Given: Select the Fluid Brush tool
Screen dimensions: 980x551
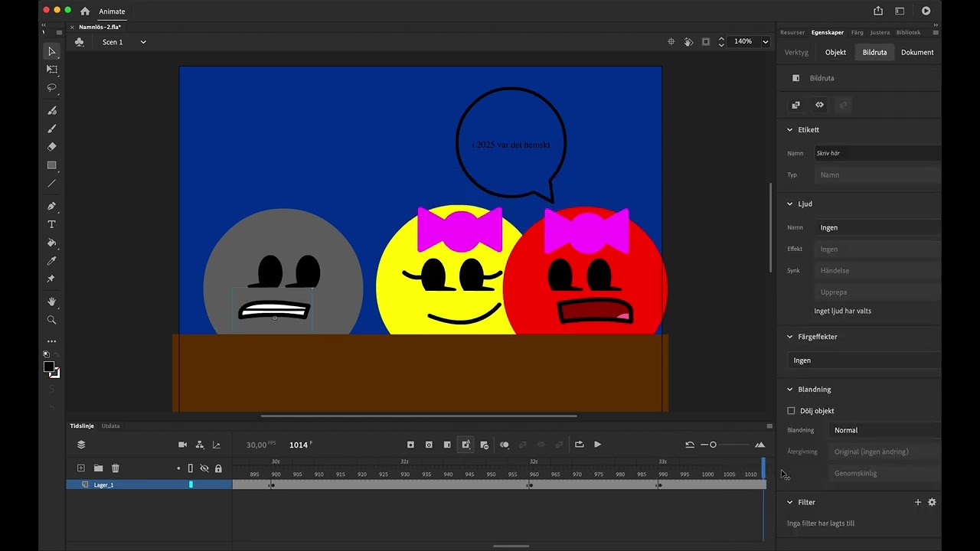Looking at the screenshot, I should pyautogui.click(x=52, y=110).
